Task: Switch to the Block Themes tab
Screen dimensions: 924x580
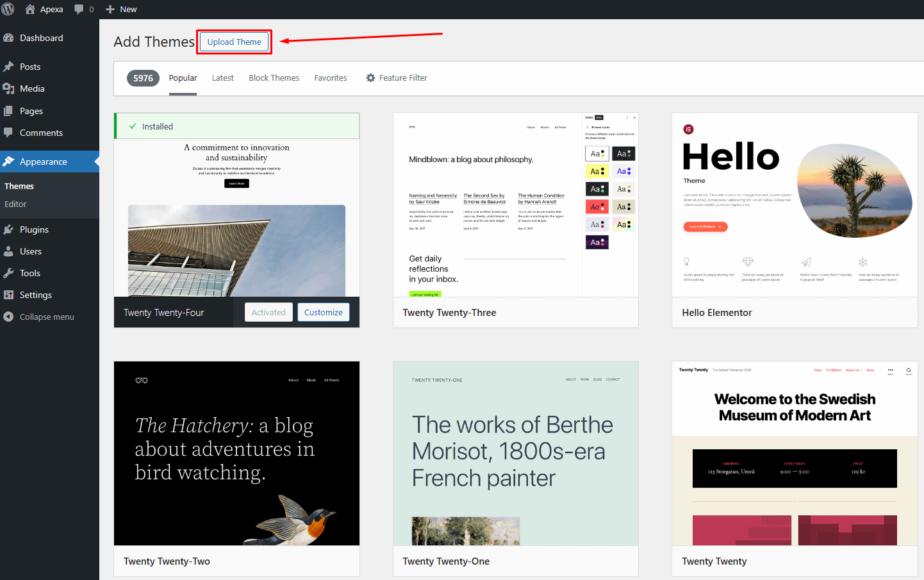Action: [274, 78]
